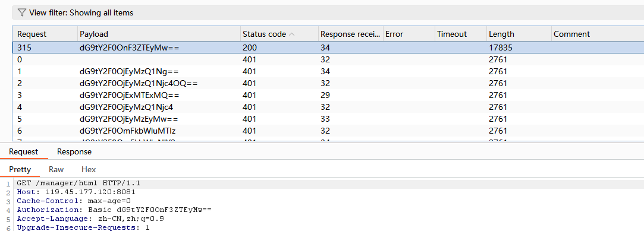Click the Authorization Basic header line
The height and width of the screenshot is (231, 644).
click(114, 210)
